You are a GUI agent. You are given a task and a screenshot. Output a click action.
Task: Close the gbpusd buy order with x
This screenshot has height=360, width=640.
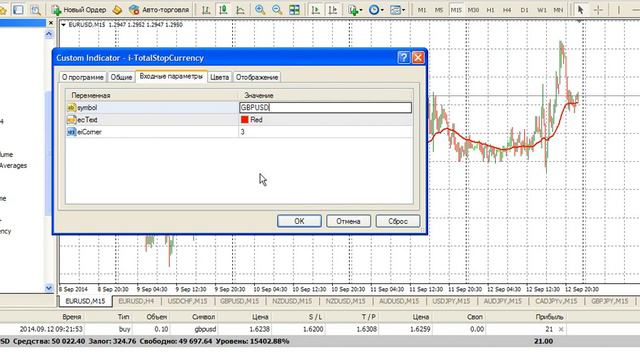[x=561, y=329]
